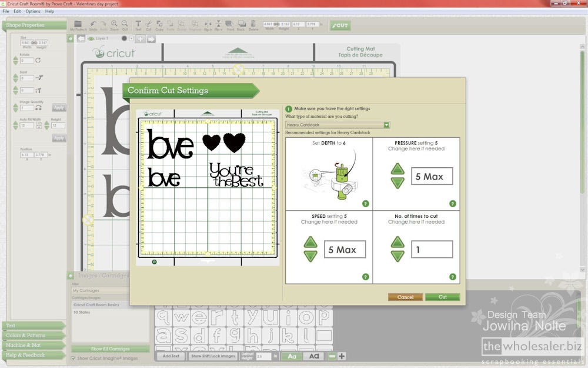The width and height of the screenshot is (588, 368).
Task: Confirm with the green Cut button
Action: (x=443, y=297)
